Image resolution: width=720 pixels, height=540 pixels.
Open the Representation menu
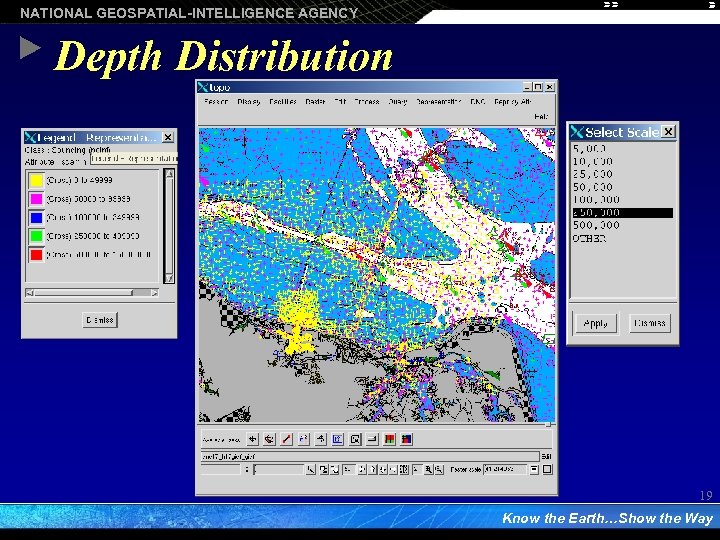(x=439, y=101)
